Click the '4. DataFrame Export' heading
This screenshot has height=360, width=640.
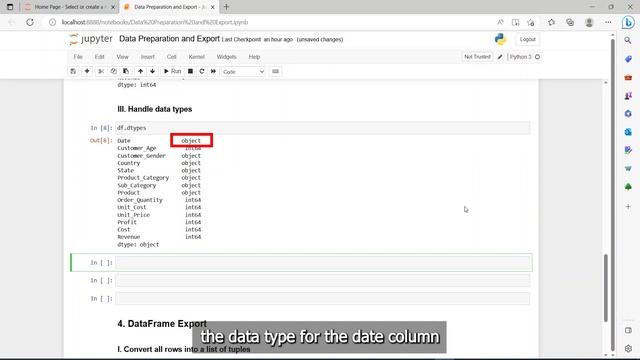(162, 324)
